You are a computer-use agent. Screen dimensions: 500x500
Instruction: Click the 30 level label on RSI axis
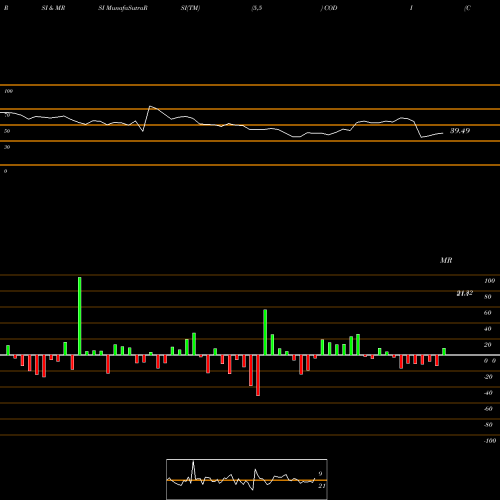pyautogui.click(x=7, y=147)
